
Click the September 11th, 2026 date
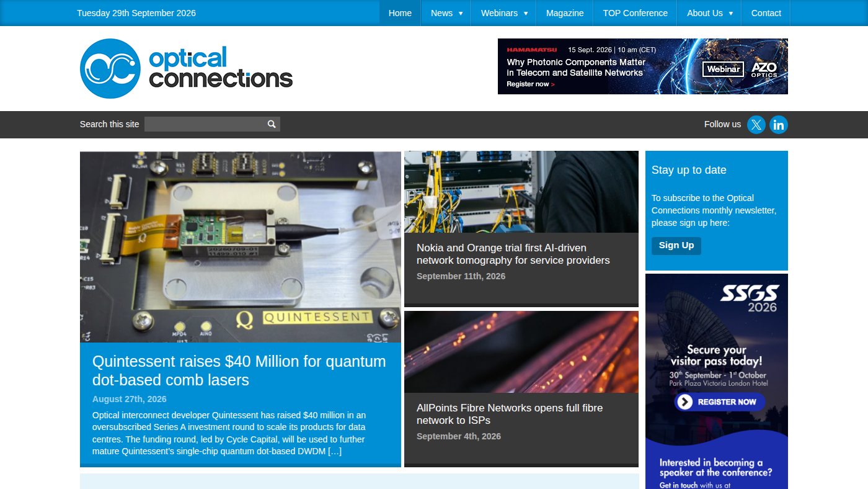pos(461,276)
